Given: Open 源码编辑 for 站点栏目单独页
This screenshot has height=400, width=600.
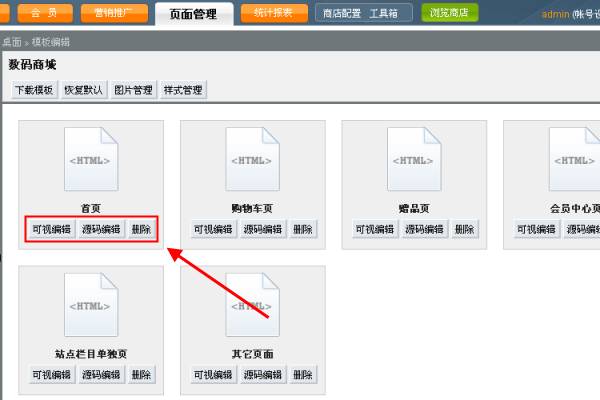Looking at the screenshot, I should 101,375.
